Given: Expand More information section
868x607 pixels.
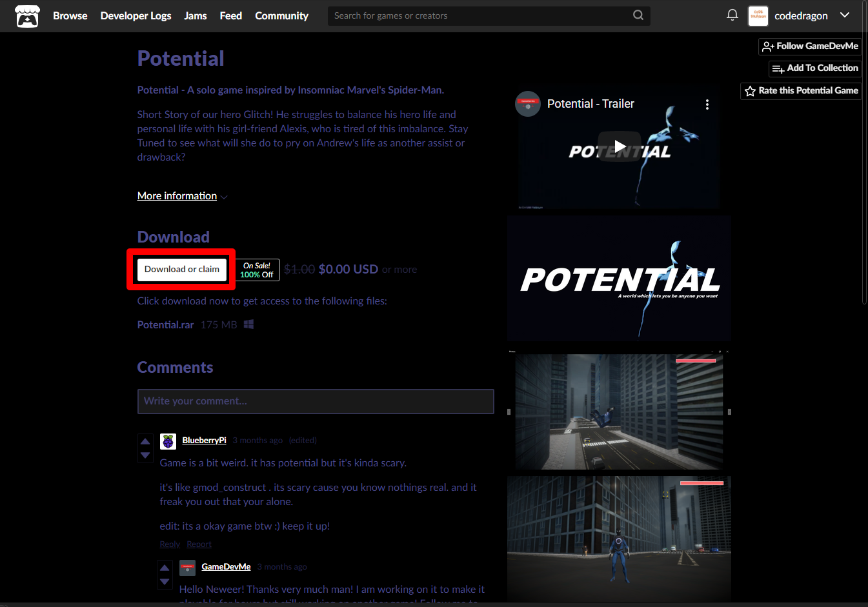Looking at the screenshot, I should [x=182, y=196].
